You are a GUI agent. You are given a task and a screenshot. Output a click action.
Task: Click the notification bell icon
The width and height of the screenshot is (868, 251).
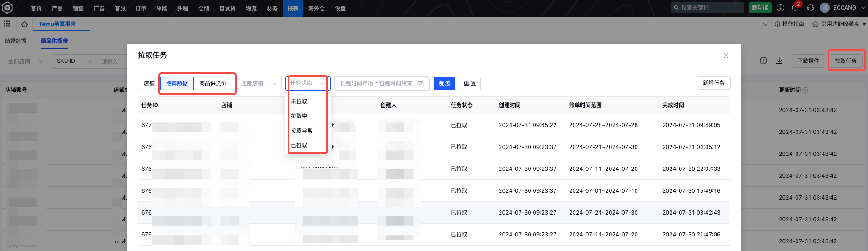(795, 8)
